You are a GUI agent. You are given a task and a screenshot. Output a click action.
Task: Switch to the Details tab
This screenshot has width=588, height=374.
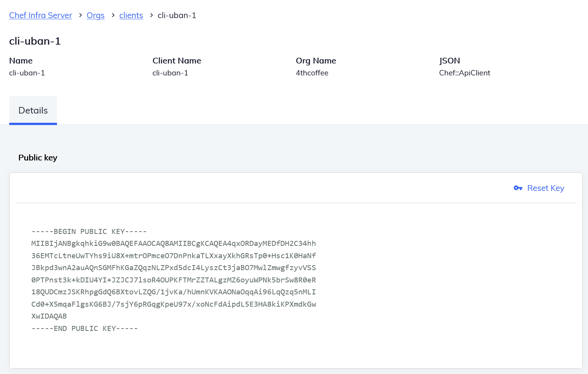pyautogui.click(x=33, y=110)
